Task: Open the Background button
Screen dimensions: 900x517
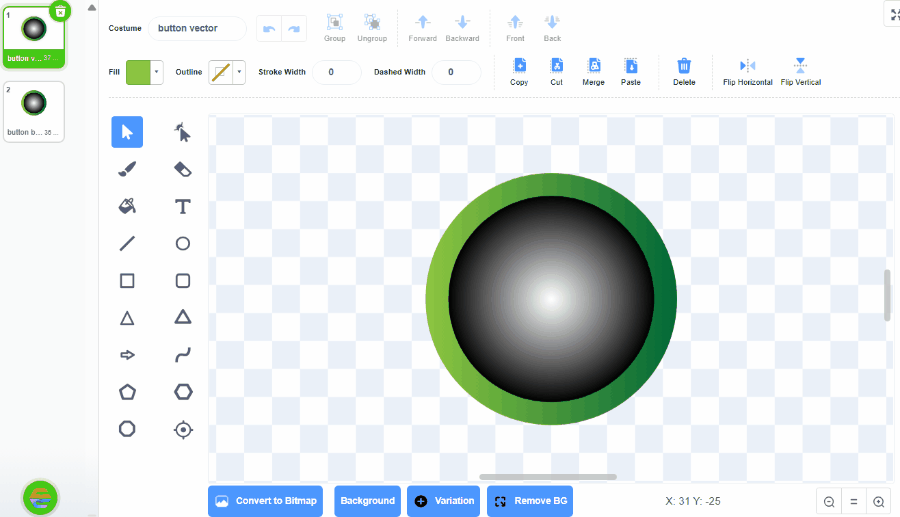Action: (x=367, y=501)
